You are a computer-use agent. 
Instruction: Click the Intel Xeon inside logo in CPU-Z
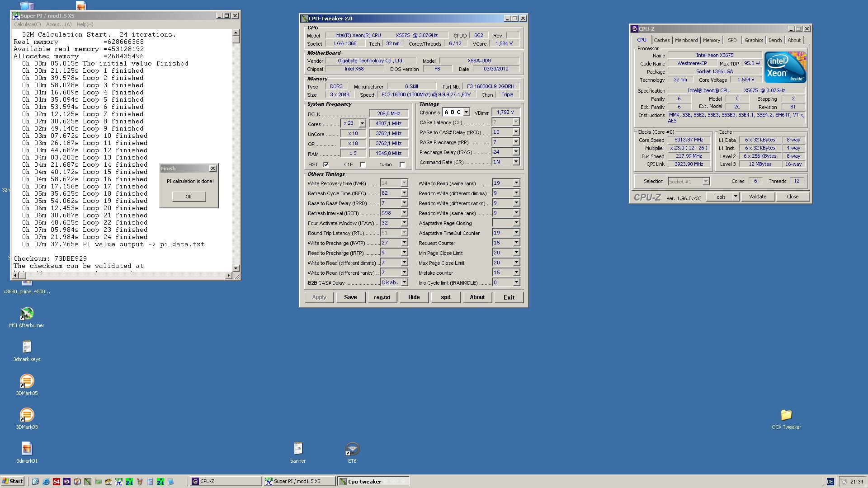point(785,67)
